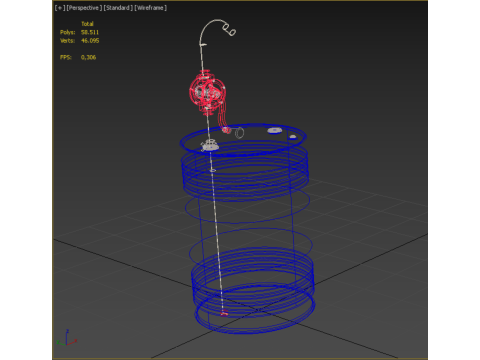Select the blue barrel wireframe object

click(x=247, y=230)
